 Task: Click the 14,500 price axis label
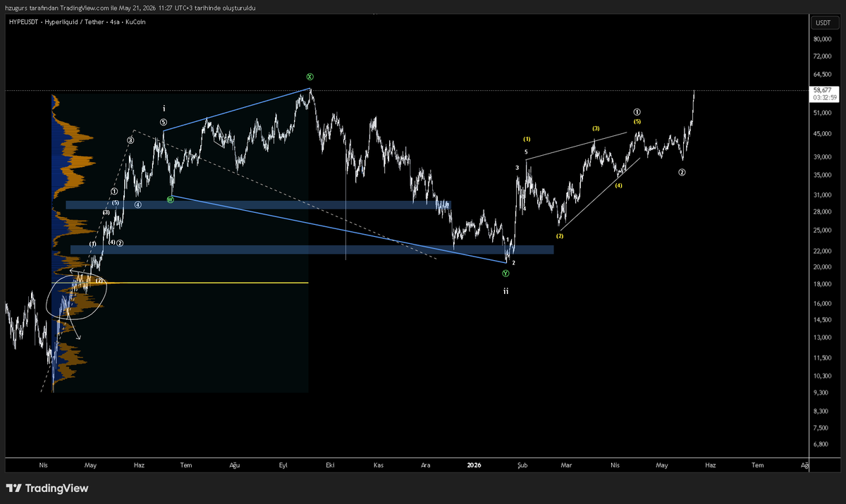(x=822, y=320)
